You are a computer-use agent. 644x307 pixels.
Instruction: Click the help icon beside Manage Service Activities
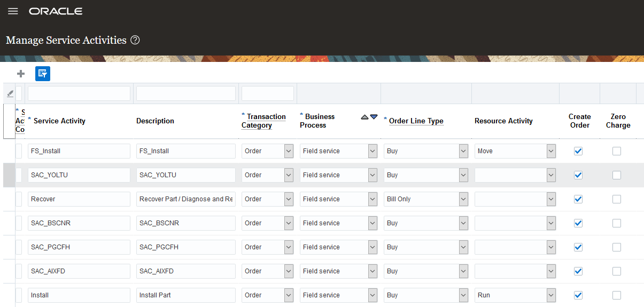135,40
